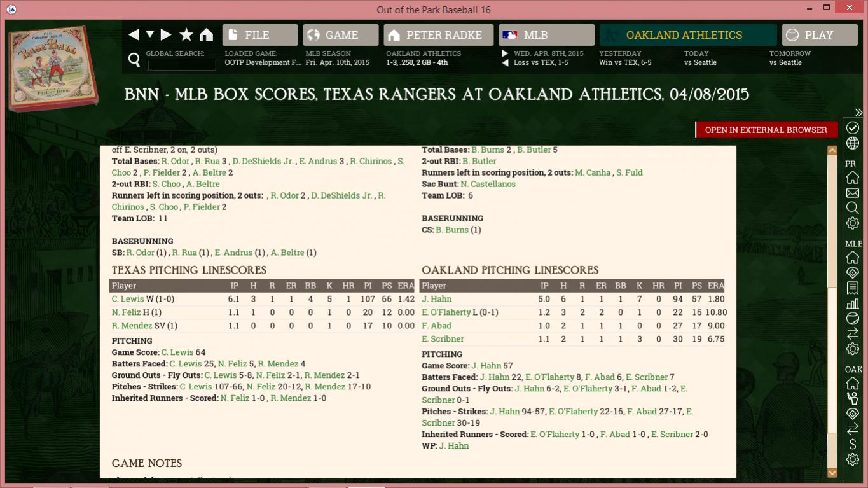Open OAK team home icon
Image resolution: width=868 pixels, height=488 pixels.
click(853, 384)
